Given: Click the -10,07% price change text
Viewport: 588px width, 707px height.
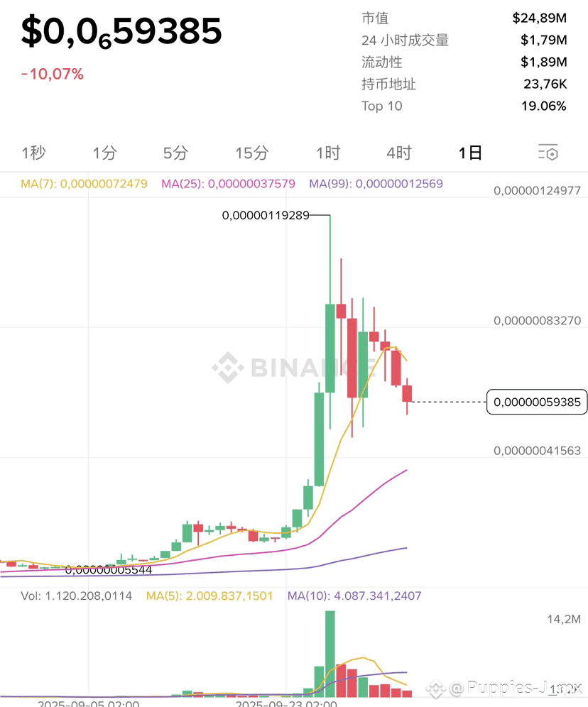Looking at the screenshot, I should (x=53, y=74).
